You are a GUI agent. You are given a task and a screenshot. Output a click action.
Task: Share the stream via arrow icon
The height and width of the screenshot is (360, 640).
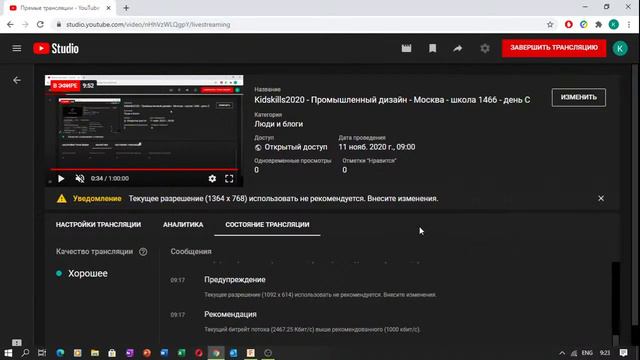(458, 49)
